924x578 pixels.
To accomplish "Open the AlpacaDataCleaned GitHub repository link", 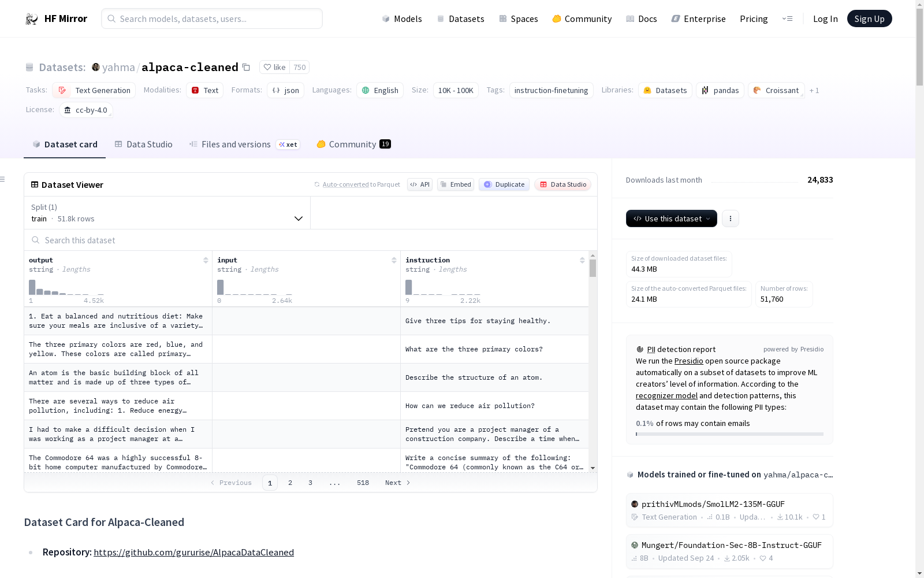I will (193, 553).
